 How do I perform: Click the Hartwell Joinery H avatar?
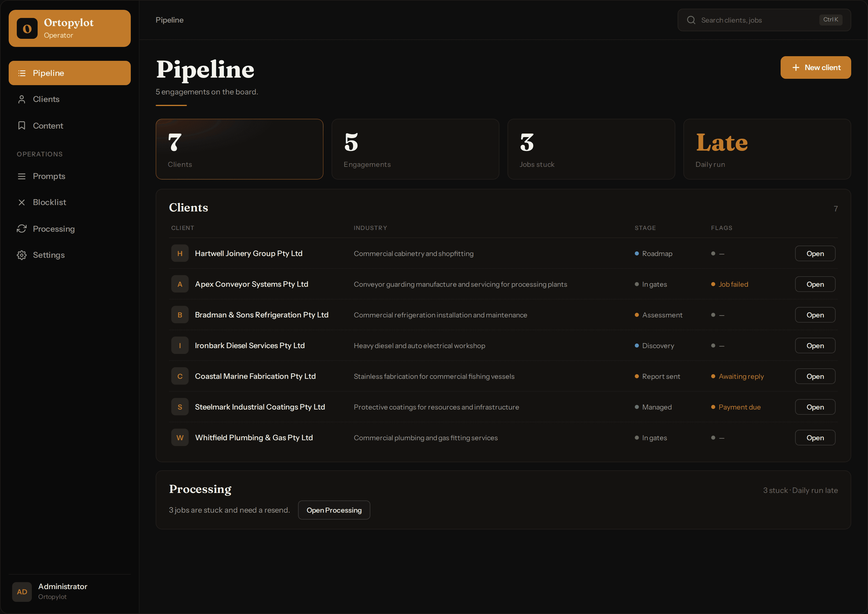coord(180,253)
